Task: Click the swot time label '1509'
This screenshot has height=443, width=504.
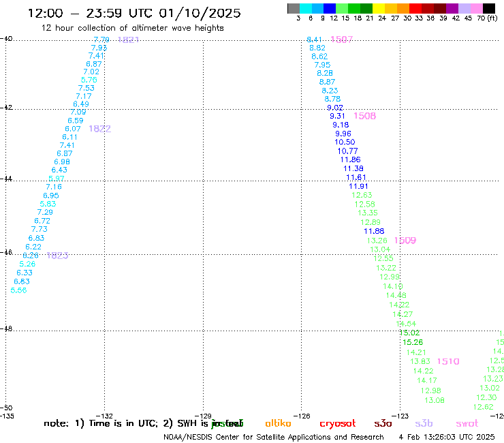Action: pyautogui.click(x=405, y=241)
